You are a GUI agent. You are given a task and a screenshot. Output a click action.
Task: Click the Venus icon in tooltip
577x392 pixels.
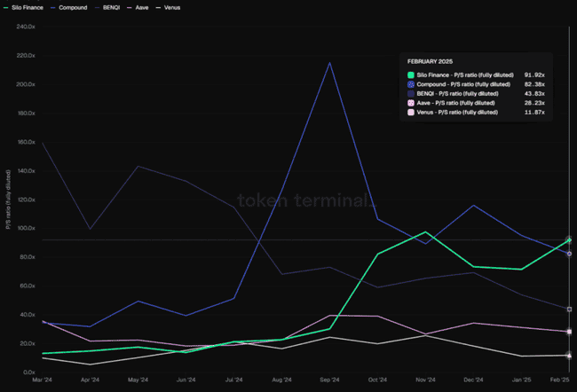(411, 113)
